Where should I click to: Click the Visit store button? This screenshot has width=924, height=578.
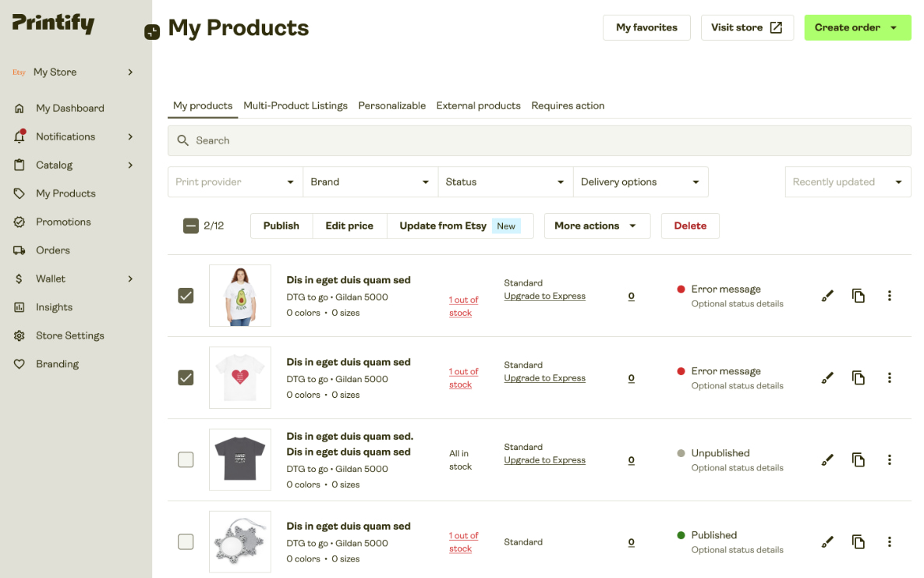click(x=747, y=28)
